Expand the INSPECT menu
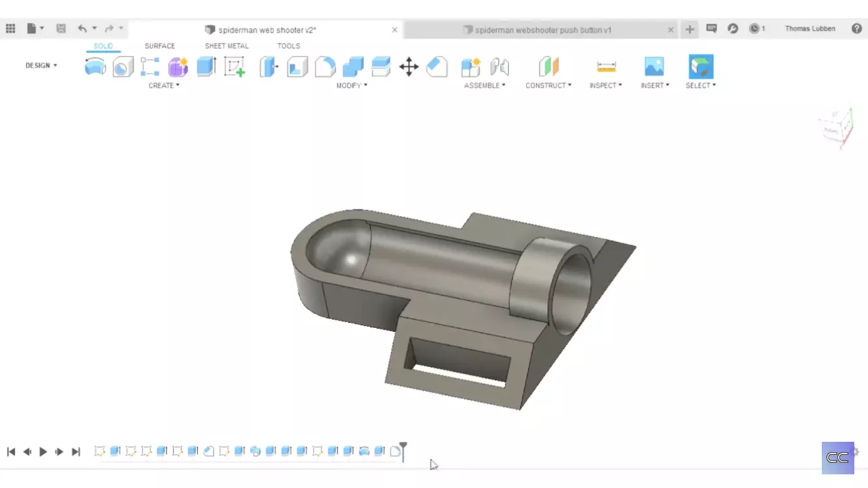Viewport: 868px width, 488px height. [x=606, y=85]
